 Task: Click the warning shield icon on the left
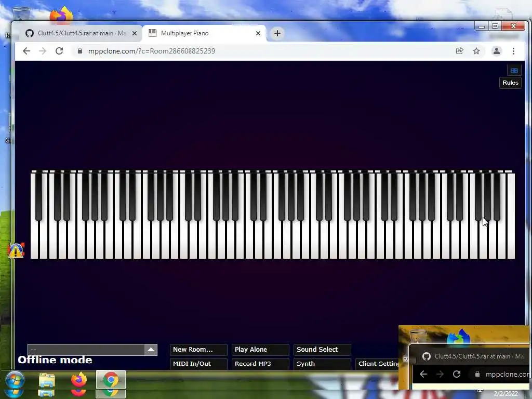pos(16,250)
